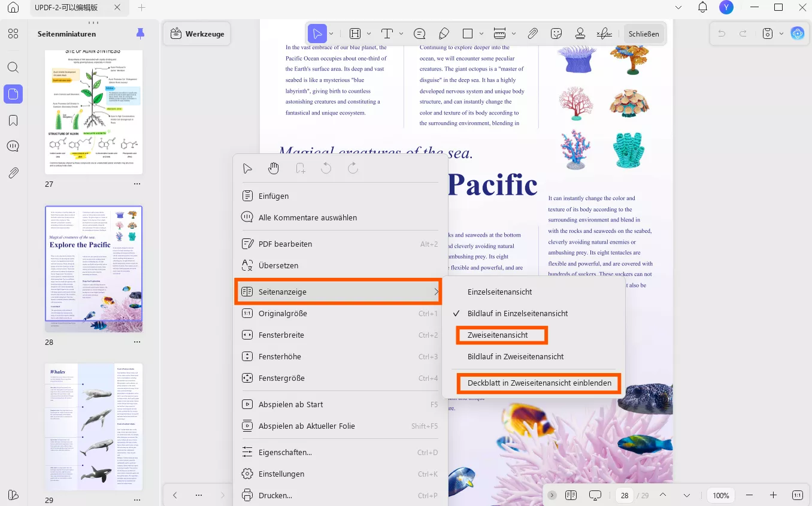812x506 pixels.
Task: Open the attachments panel in left sidebar
Action: point(13,173)
